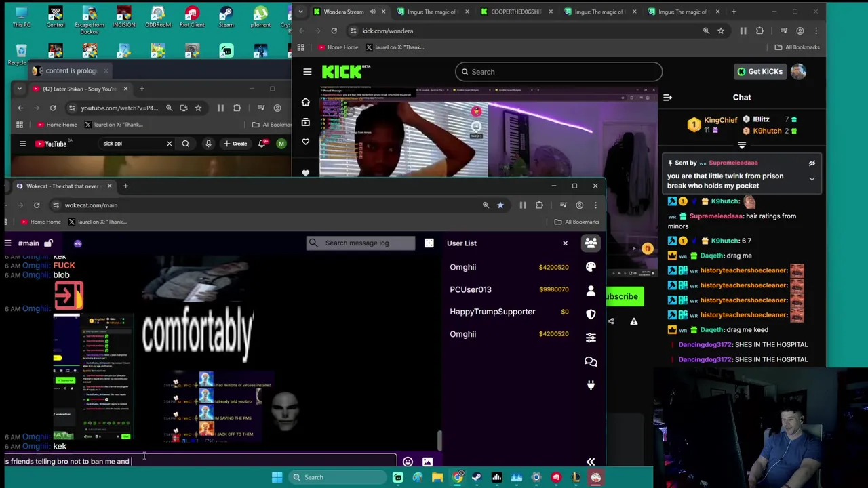Open the Wokecat plug connection icon
This screenshot has width=868, height=488.
pyautogui.click(x=591, y=385)
